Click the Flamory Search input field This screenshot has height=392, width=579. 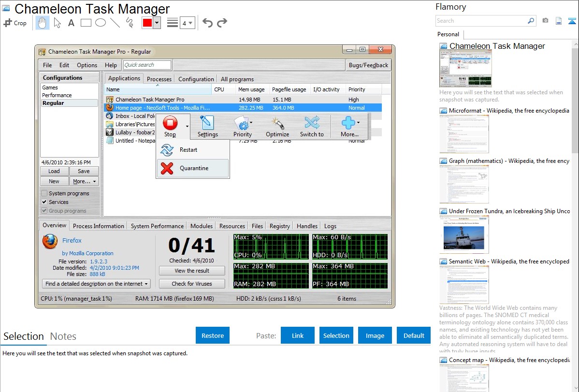(x=481, y=21)
